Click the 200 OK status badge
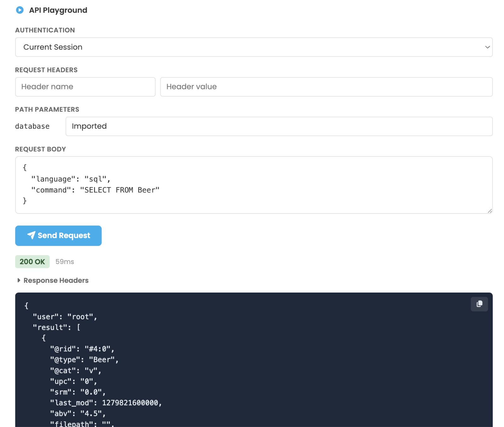Image resolution: width=504 pixels, height=427 pixels. [32, 261]
